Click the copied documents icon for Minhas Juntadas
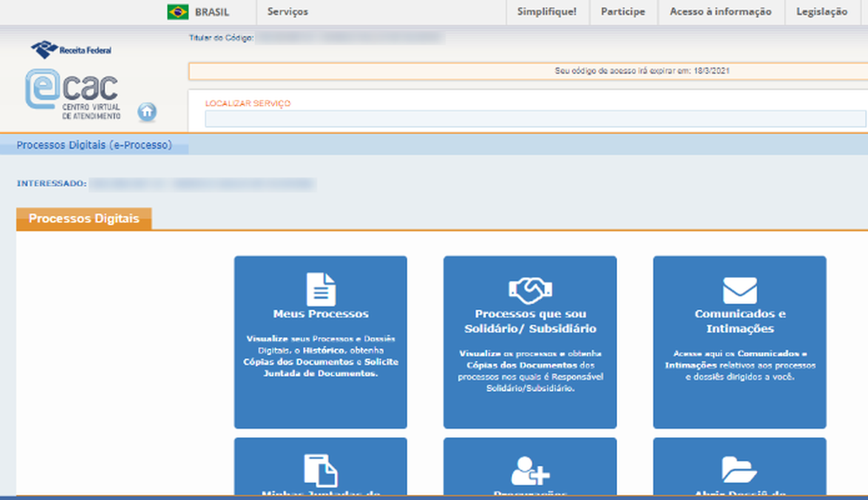This screenshot has height=500, width=868. pos(320,470)
